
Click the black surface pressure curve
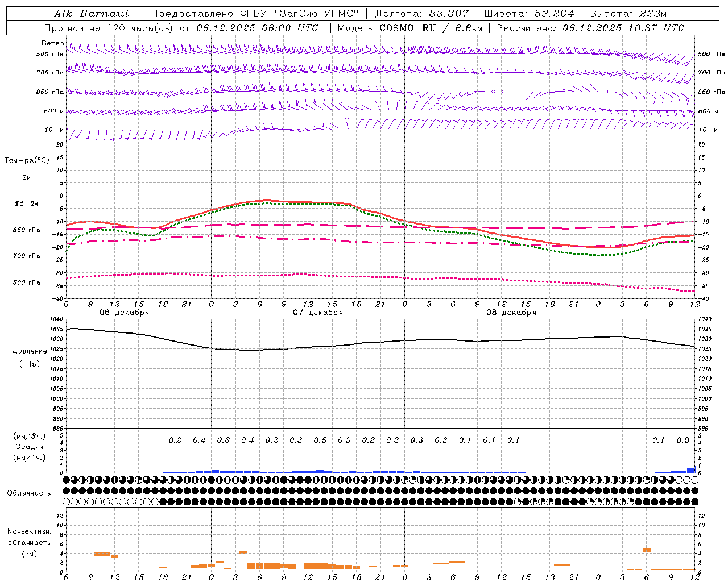click(x=381, y=342)
